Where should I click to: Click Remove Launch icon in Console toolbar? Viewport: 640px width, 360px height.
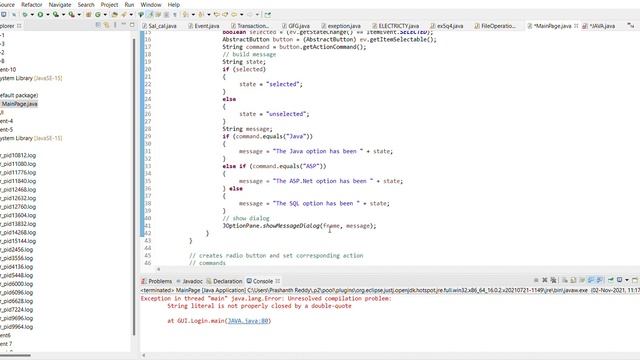[545, 280]
